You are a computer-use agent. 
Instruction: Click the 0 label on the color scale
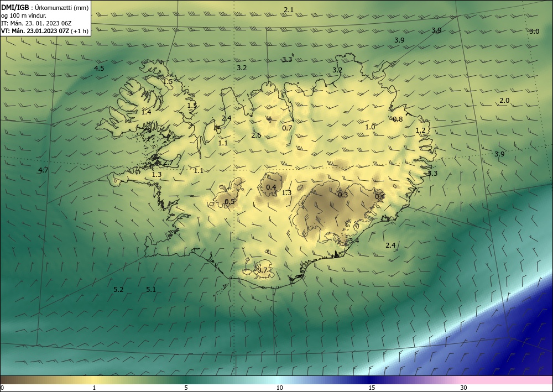[2, 388]
